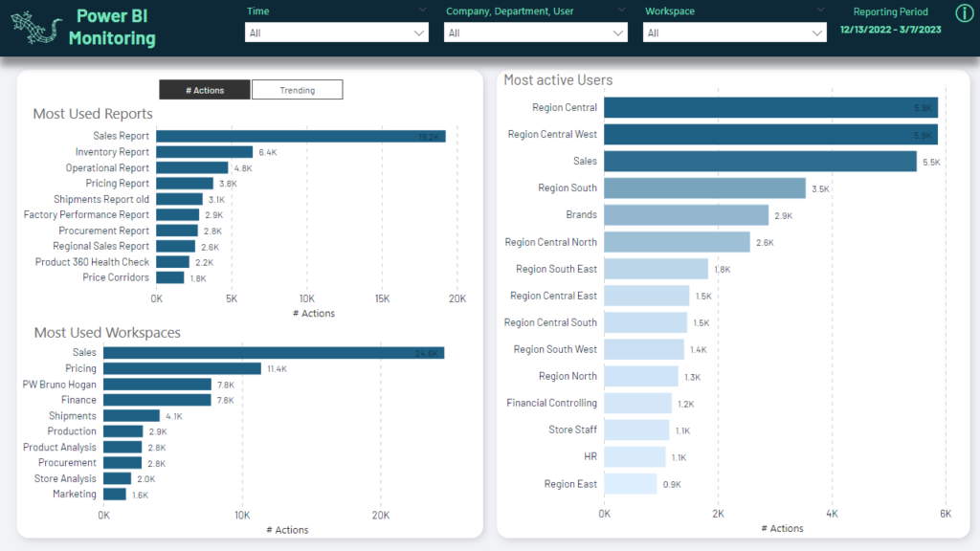Click the Region East light bar
980x551 pixels.
[630, 483]
